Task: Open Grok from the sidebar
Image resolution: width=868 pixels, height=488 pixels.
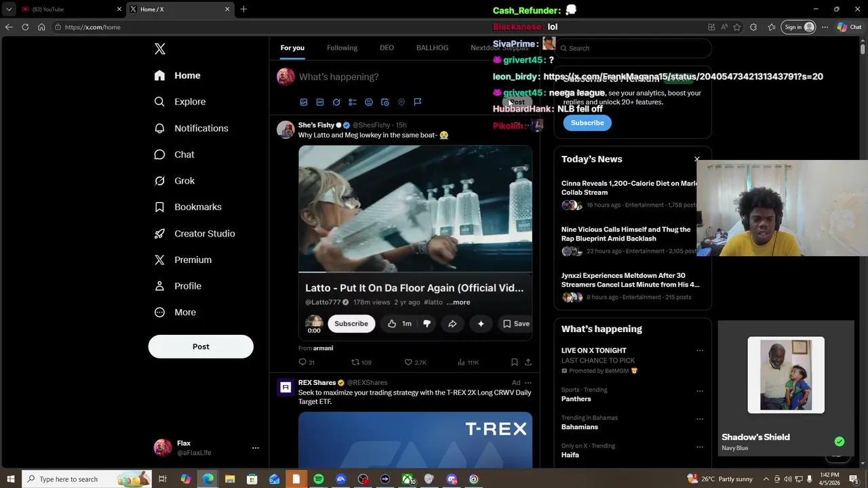Action: pyautogui.click(x=174, y=181)
